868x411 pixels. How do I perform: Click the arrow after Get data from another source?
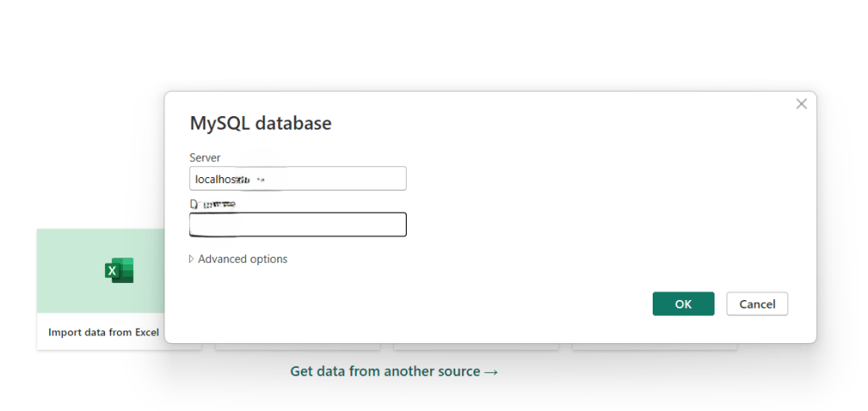(x=491, y=372)
